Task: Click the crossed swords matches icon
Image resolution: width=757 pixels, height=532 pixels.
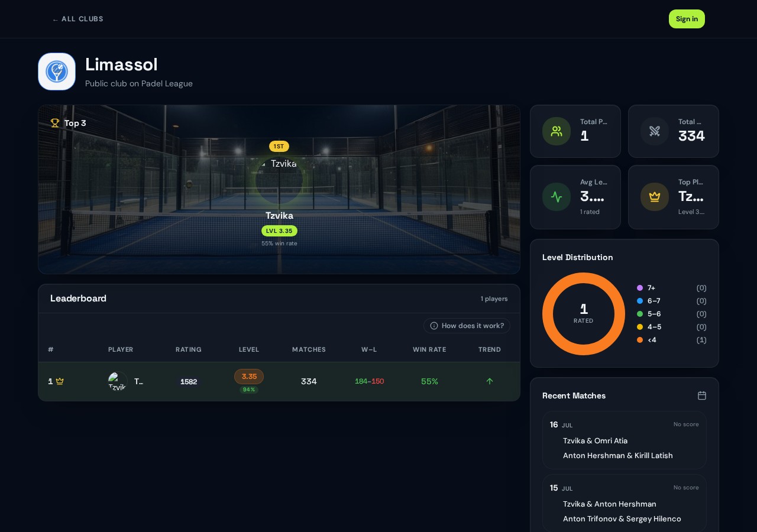Action: click(x=655, y=131)
